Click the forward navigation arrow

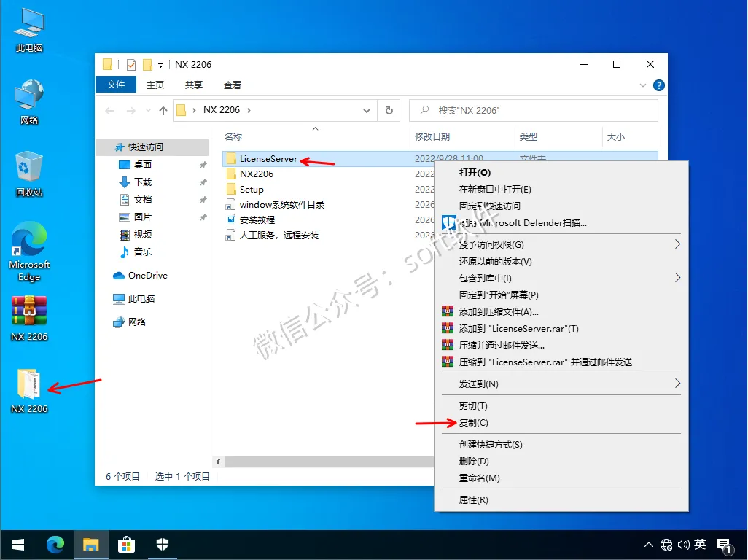(x=130, y=111)
